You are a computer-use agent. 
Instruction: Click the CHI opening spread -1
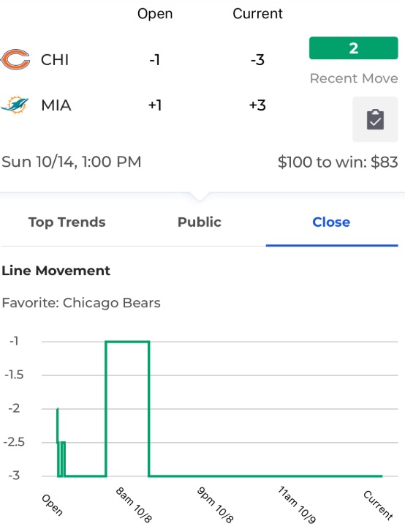[x=154, y=60]
